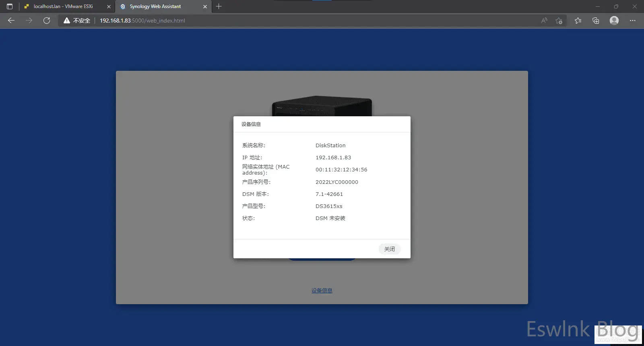The width and height of the screenshot is (644, 346).
Task: Reload the Synology Web Assistant page
Action: [x=47, y=21]
